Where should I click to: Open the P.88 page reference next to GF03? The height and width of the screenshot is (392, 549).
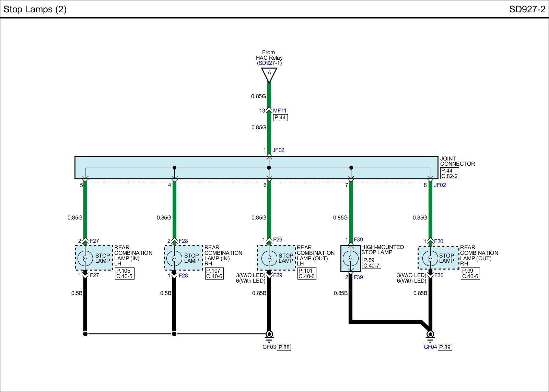pos(284,347)
